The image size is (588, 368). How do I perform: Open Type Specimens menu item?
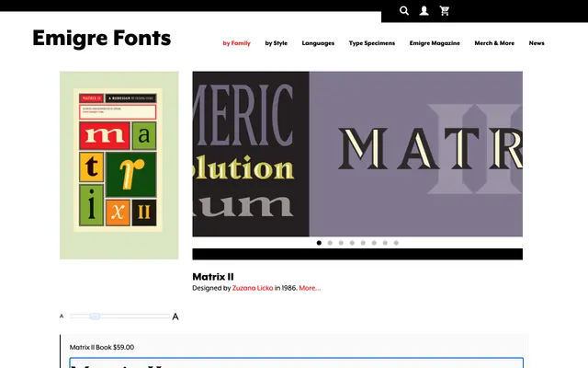(372, 43)
